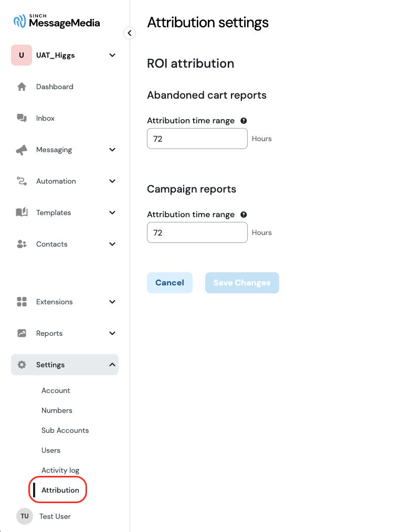This screenshot has width=413, height=532.
Task: Collapse the Settings section chevron
Action: (x=112, y=365)
